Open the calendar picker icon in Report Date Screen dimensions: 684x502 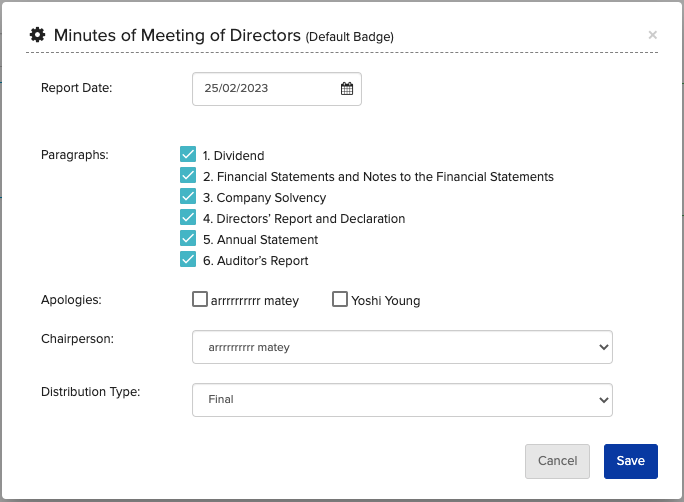pos(347,89)
